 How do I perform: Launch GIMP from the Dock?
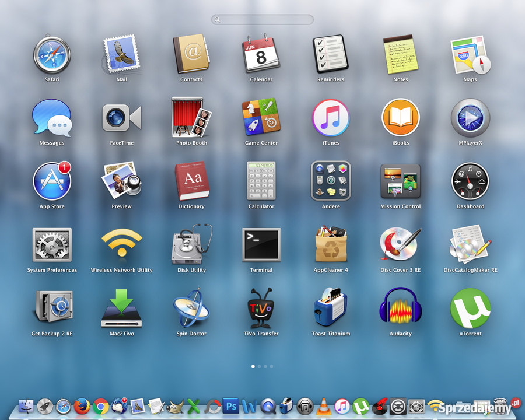pos(175,406)
